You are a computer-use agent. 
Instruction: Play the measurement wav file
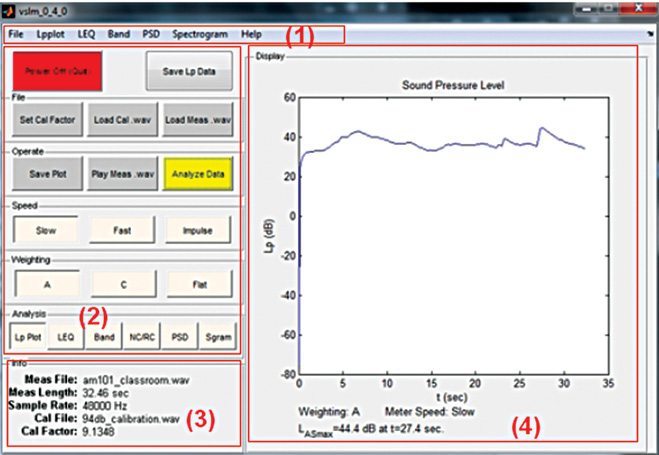pos(122,173)
